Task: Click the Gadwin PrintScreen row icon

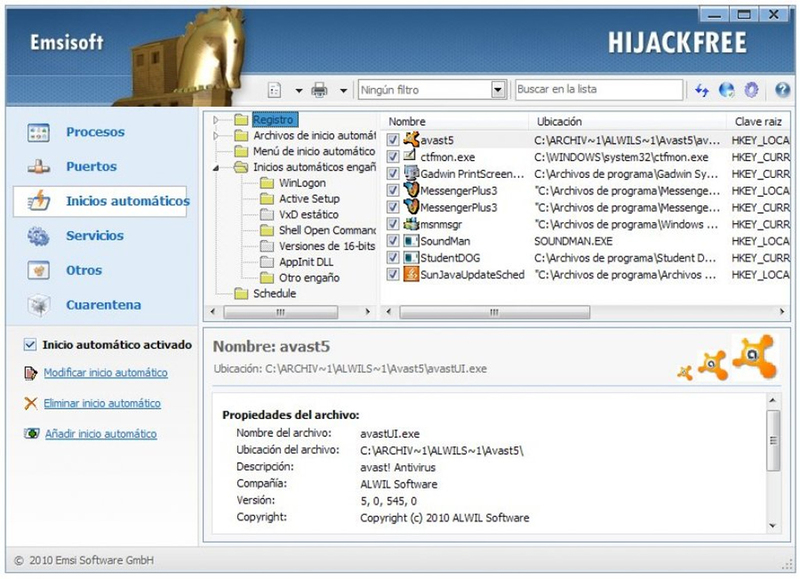Action: click(x=411, y=173)
